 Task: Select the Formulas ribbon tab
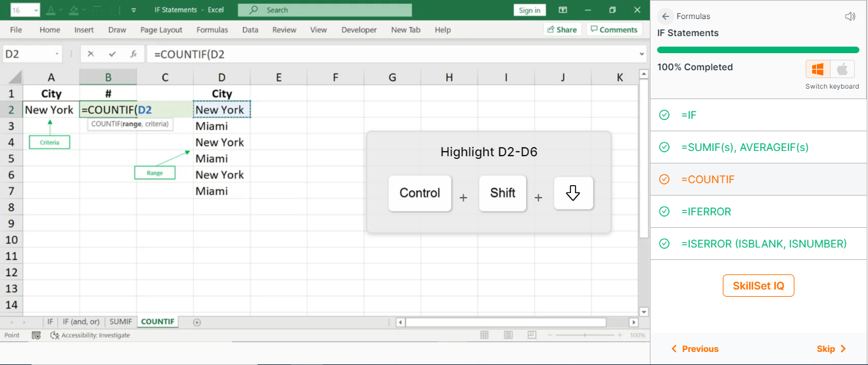tap(212, 30)
